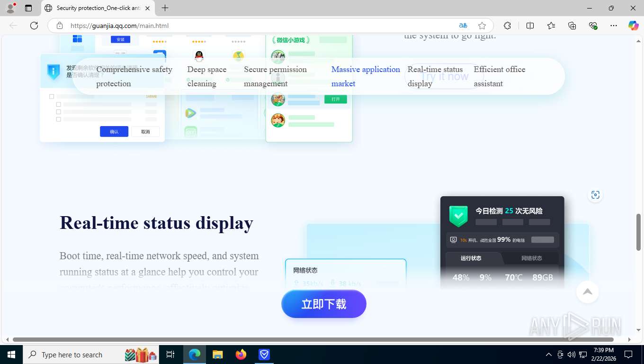Open the volume control tray icon

(x=572, y=355)
